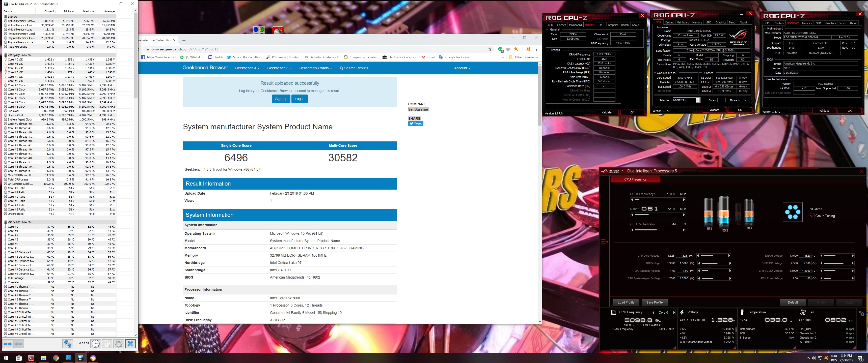Open Geekbench Browser home link

(x=205, y=68)
